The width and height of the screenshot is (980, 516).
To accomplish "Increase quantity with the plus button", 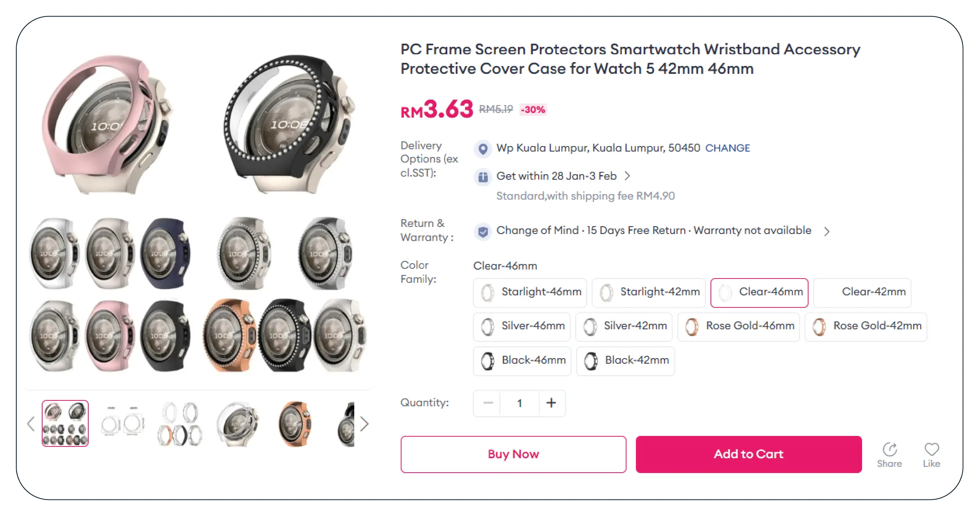I will click(x=551, y=403).
